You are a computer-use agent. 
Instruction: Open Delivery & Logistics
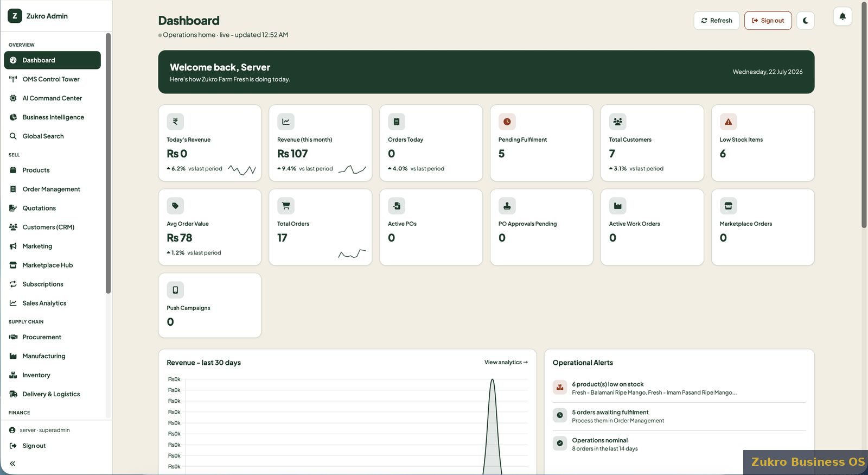[52, 394]
